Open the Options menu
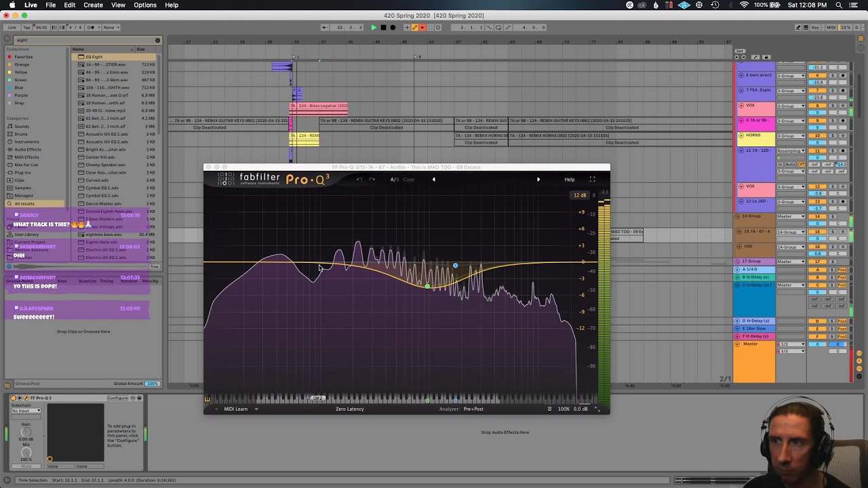 pos(145,5)
